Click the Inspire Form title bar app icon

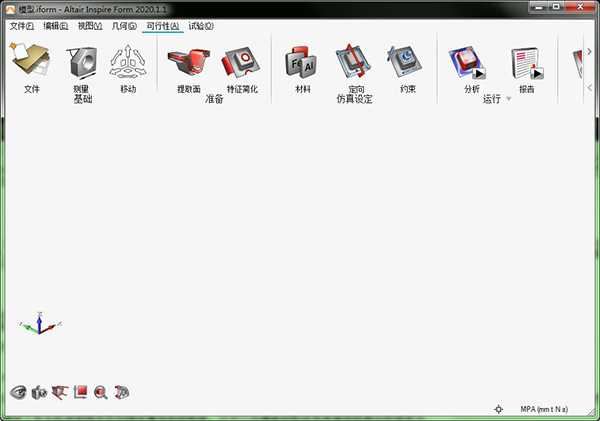point(10,9)
